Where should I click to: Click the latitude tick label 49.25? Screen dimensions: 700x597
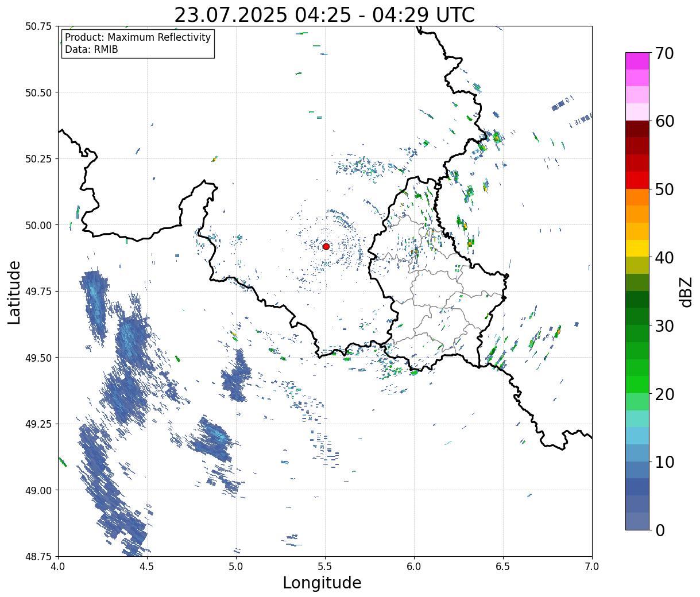point(38,424)
